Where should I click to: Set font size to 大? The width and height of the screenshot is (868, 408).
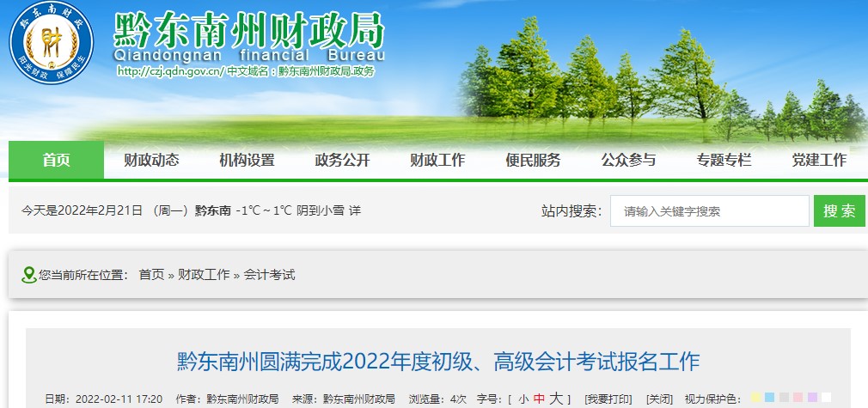(556, 399)
